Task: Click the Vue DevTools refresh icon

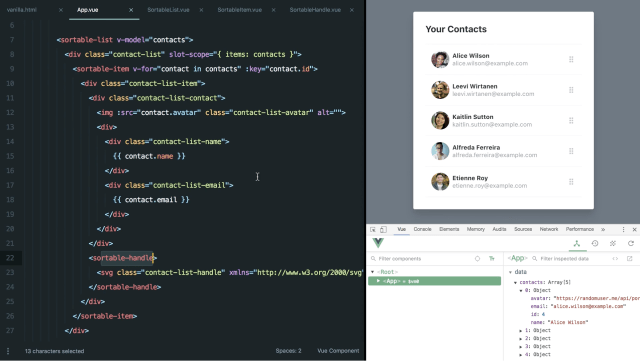Action: click(x=631, y=243)
